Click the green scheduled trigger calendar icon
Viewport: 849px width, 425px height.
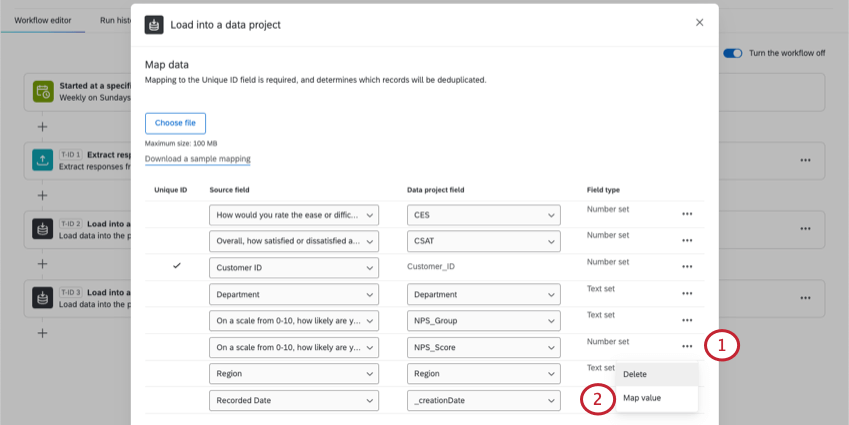[x=43, y=92]
